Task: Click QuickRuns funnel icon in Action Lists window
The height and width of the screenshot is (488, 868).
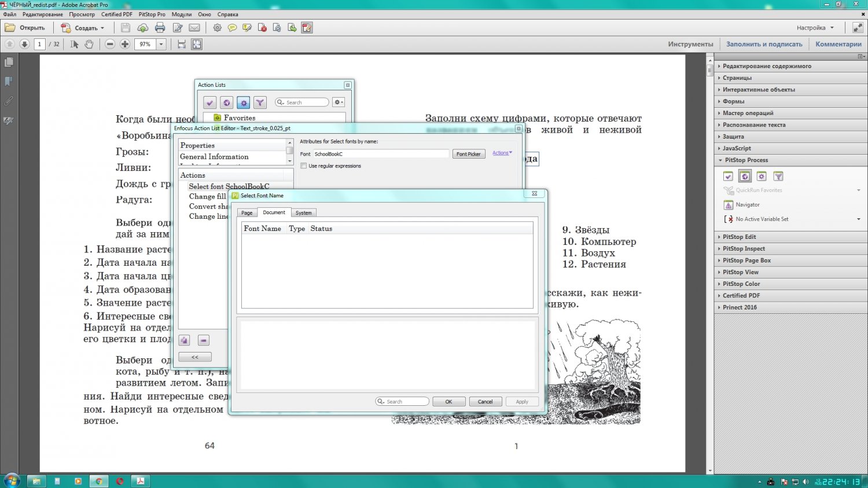Action: pyautogui.click(x=260, y=102)
